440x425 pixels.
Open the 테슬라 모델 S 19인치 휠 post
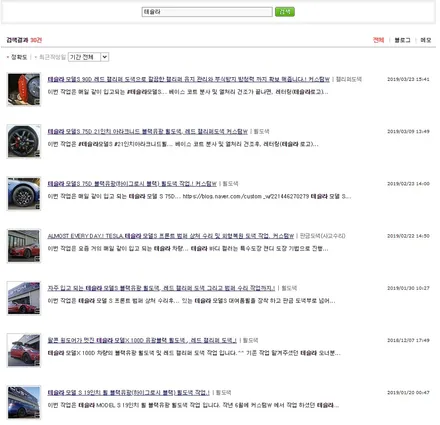129,393
